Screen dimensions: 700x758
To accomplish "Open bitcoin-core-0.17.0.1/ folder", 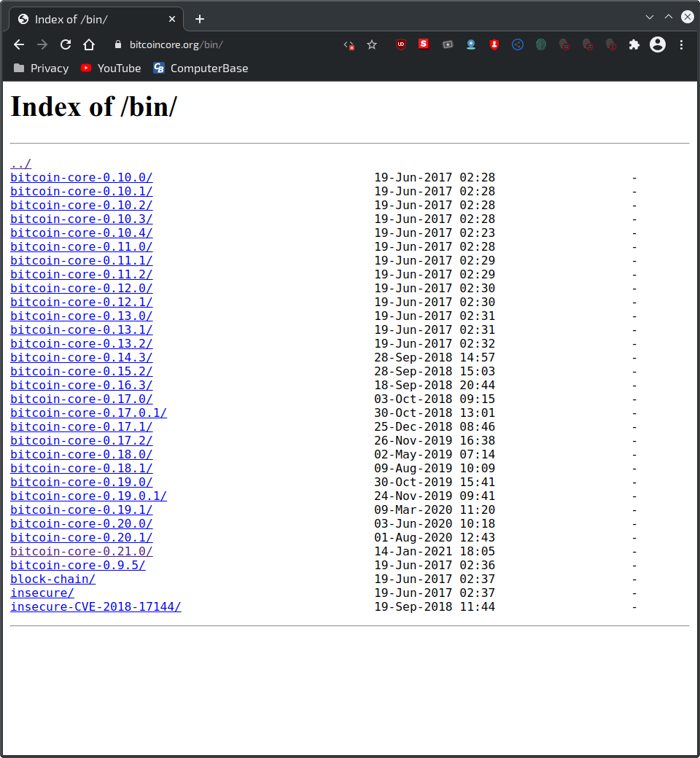I will click(x=88, y=413).
